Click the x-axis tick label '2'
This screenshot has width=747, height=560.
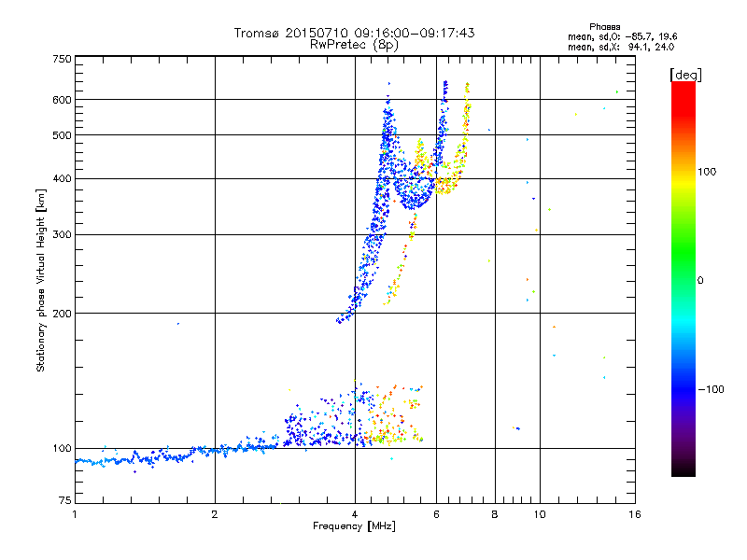point(215,514)
